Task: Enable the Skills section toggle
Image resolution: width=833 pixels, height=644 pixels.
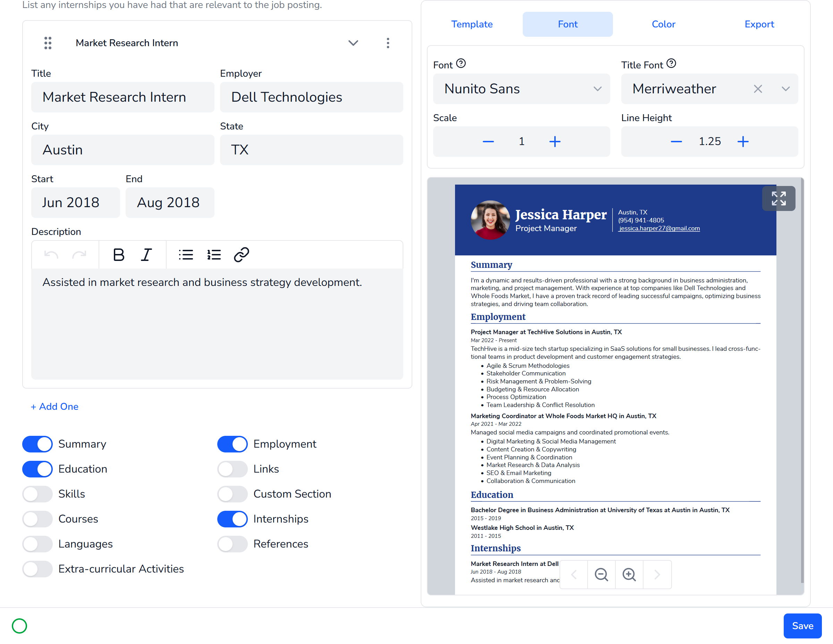Action: [37, 494]
